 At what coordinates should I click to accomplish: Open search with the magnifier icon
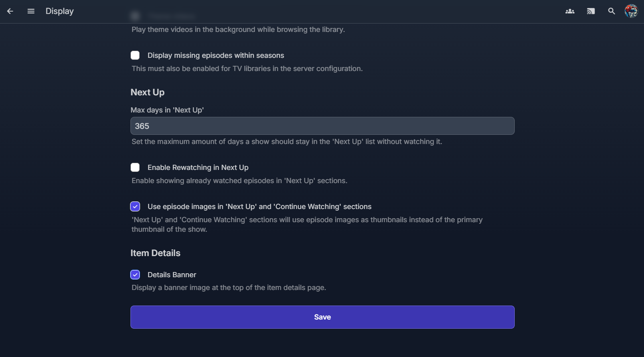611,11
